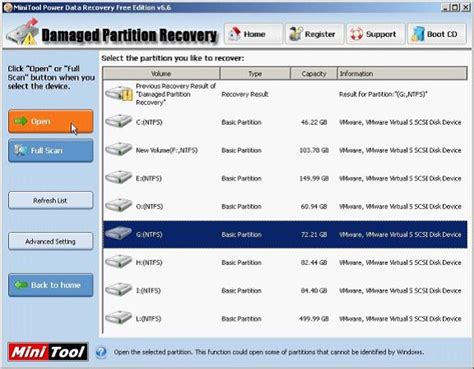Screen dimensions: 474x369
Task: Click the 103.78 GB capacity cell
Action: [x=314, y=150]
